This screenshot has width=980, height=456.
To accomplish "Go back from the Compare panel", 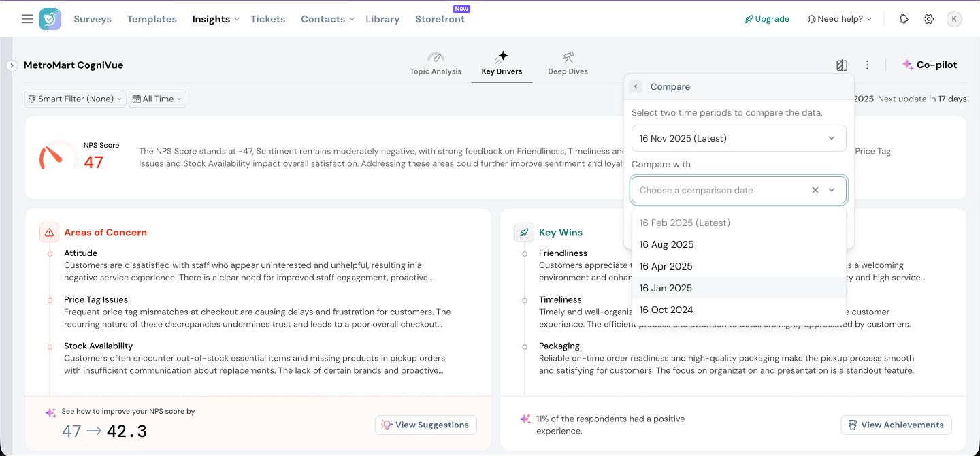I will 636,86.
